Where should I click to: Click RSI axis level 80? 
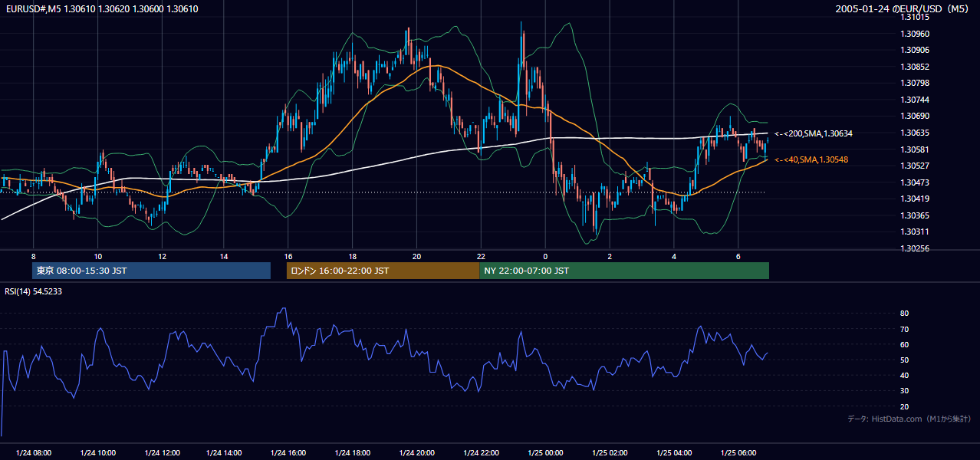(x=904, y=314)
